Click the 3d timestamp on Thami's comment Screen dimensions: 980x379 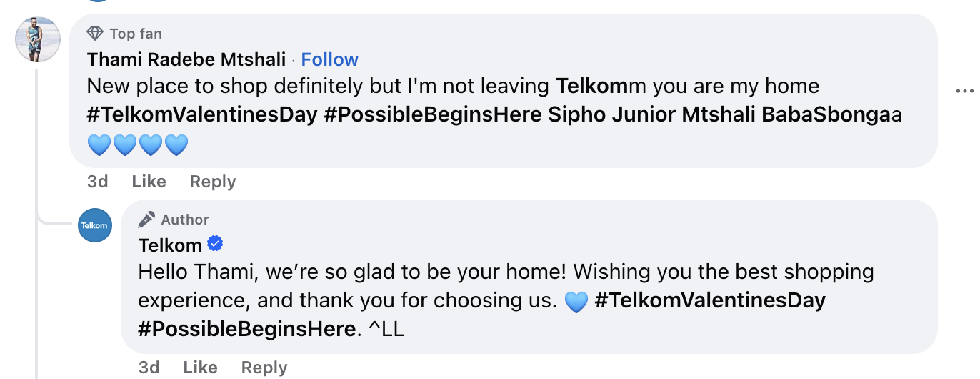pos(97,182)
